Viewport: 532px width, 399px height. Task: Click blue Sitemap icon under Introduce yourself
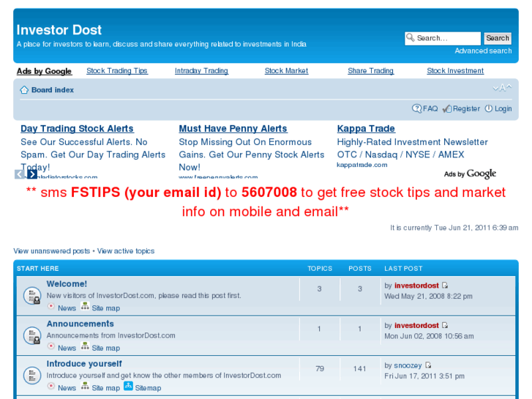coord(128,386)
